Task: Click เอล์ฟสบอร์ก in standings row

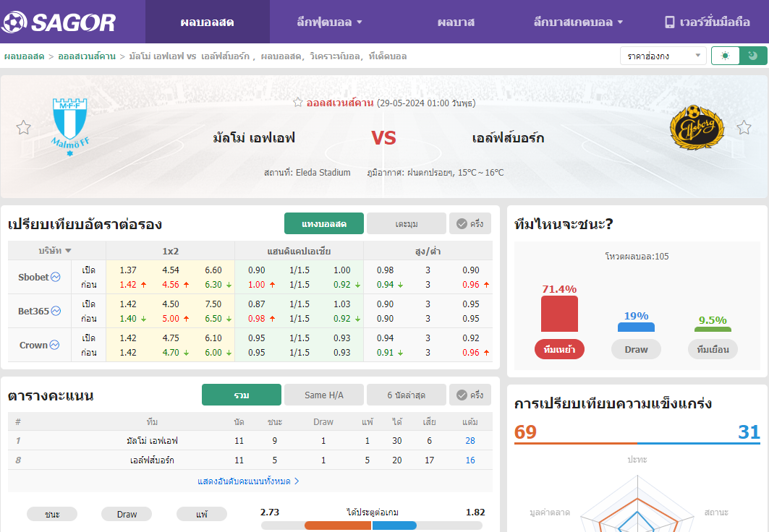Action: pyautogui.click(x=152, y=460)
